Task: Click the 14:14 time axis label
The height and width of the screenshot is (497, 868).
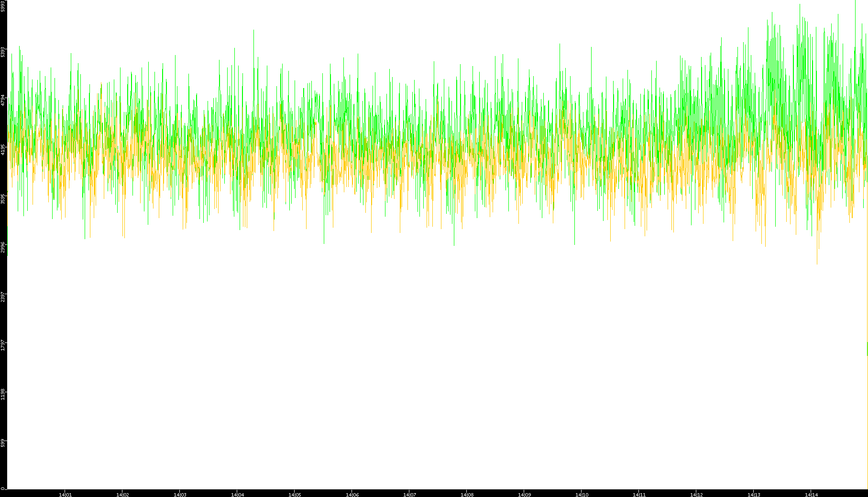Action: [x=811, y=495]
